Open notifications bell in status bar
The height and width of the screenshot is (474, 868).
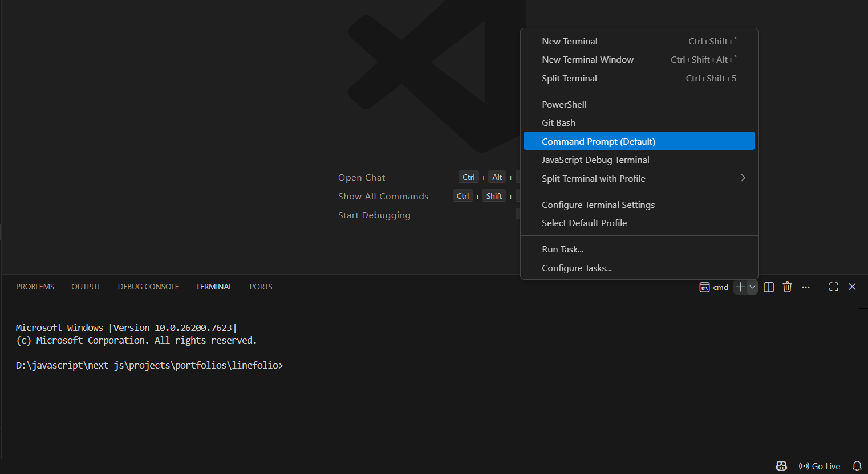(x=857, y=466)
